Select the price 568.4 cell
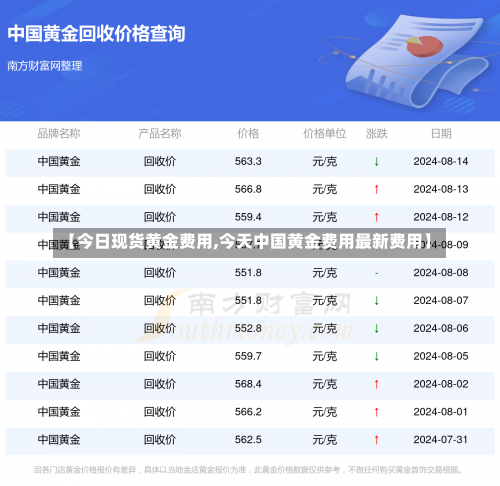The width and height of the screenshot is (500, 486). (248, 384)
